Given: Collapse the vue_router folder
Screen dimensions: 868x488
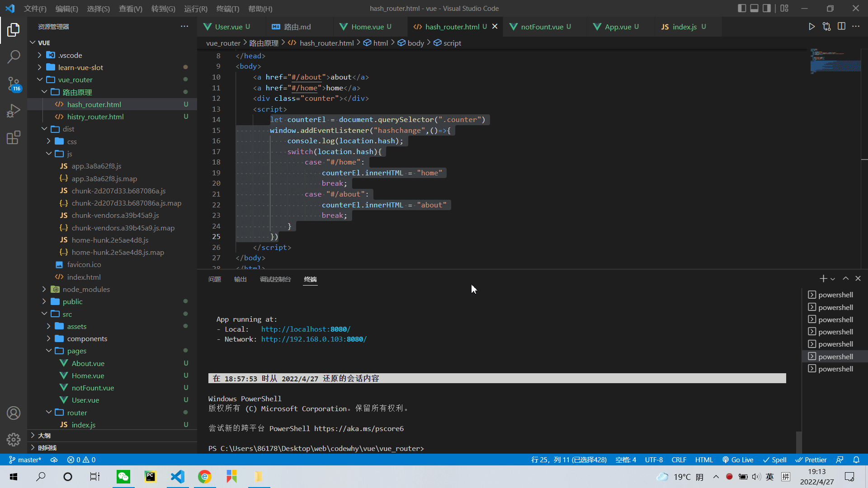Looking at the screenshot, I should point(112,80).
